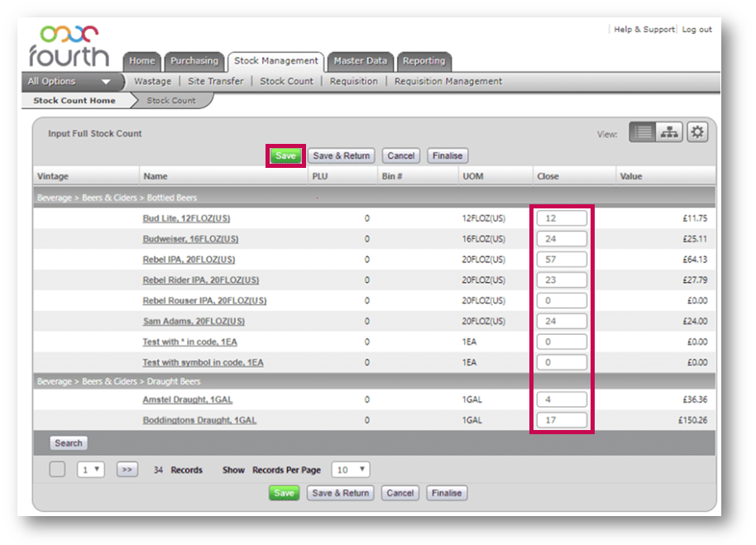The height and width of the screenshot is (545, 756).
Task: Click the Fourth logo
Action: (x=68, y=46)
